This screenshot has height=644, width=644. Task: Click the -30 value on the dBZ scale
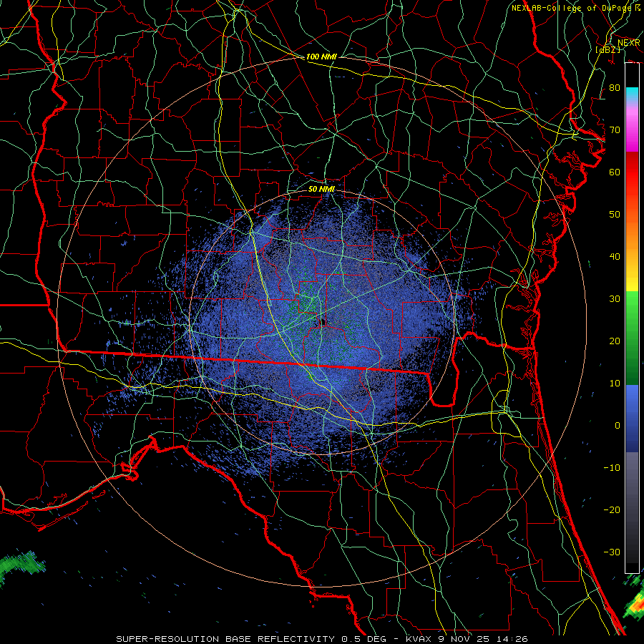(612, 552)
